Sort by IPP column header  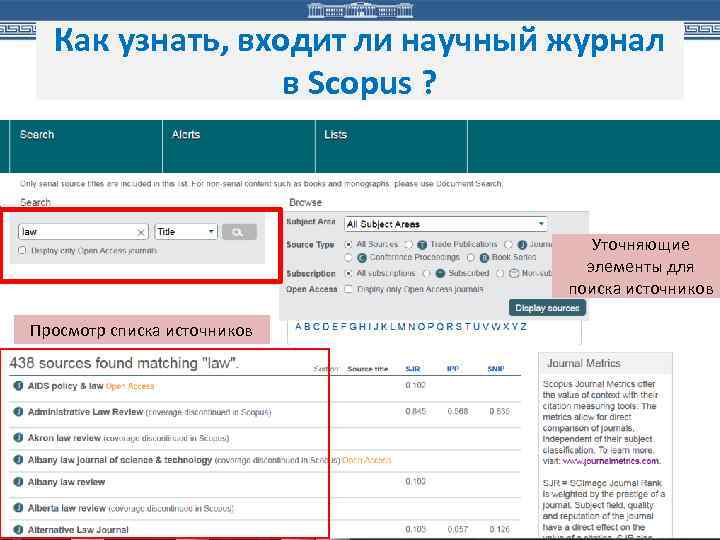coord(453,369)
